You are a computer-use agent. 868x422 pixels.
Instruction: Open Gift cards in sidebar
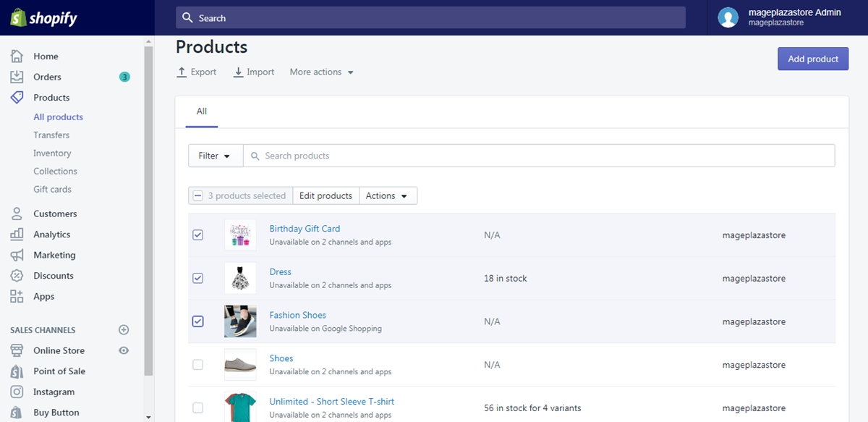pyautogui.click(x=52, y=190)
